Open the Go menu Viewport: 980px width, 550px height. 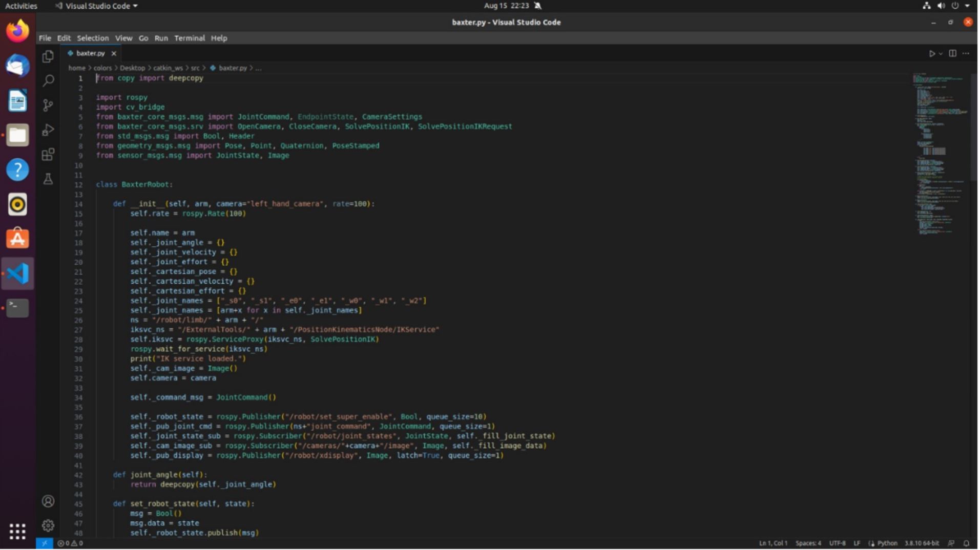pyautogui.click(x=143, y=38)
